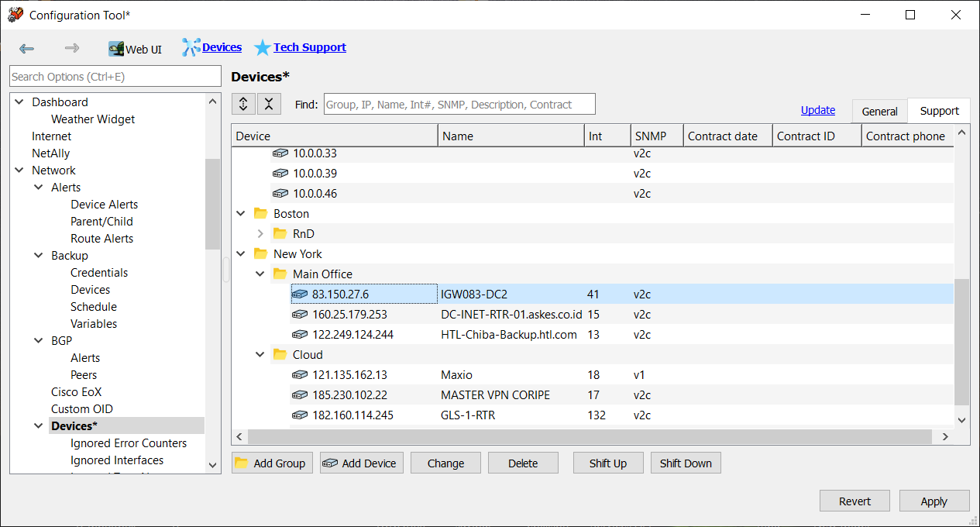Screen dimensions: 980x527
Task: Expand the RnD subgroup
Action: 260,233
